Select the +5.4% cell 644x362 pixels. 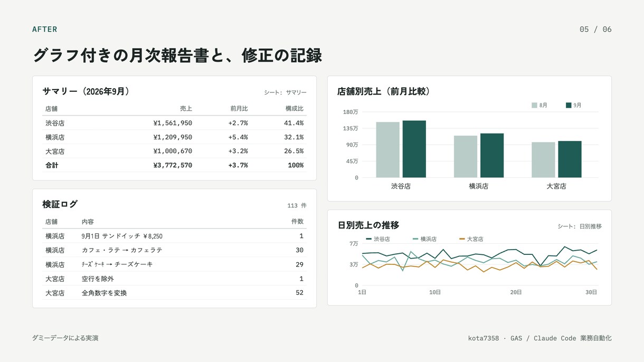pyautogui.click(x=238, y=137)
